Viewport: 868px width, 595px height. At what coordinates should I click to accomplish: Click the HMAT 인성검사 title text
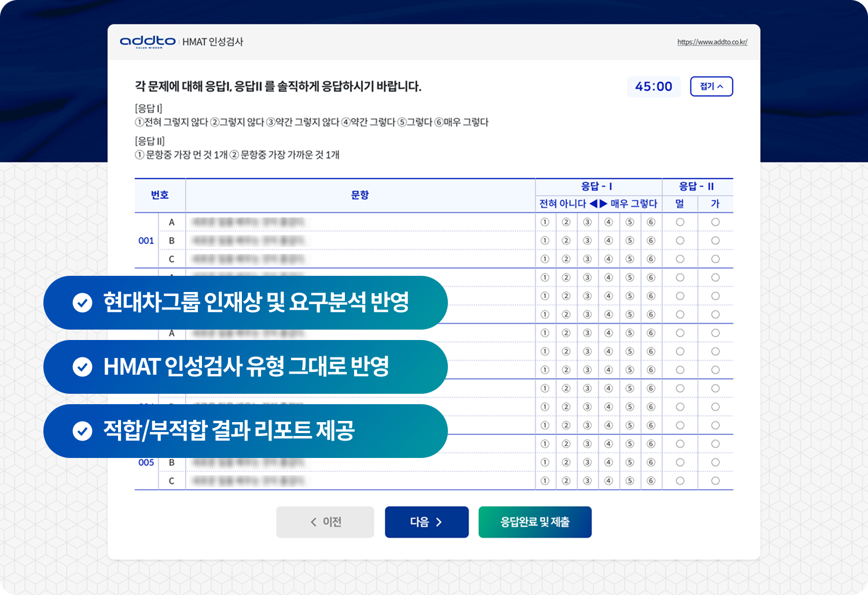point(212,42)
